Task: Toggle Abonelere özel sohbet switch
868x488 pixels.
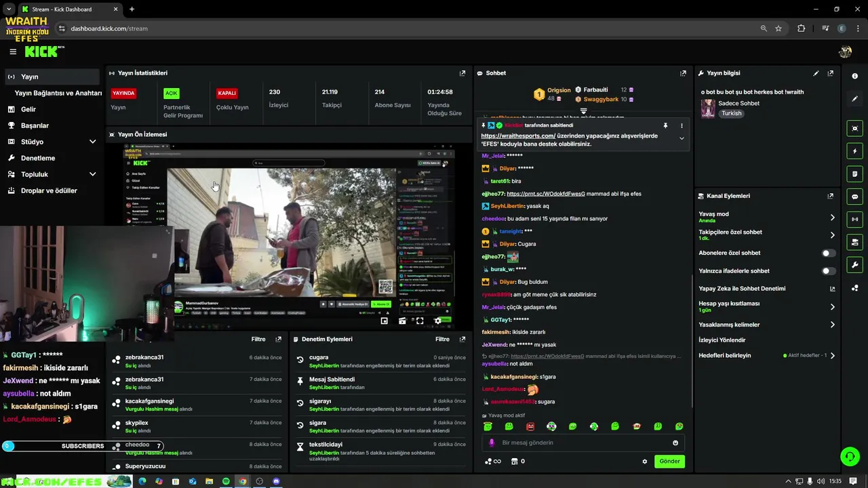Action: click(x=829, y=253)
